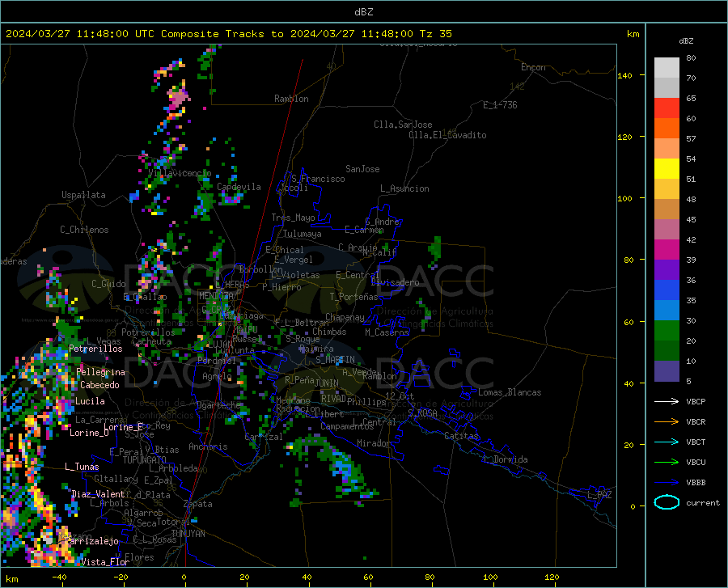Click the white Potrerillos label
The width and height of the screenshot is (728, 588).
coord(95,349)
